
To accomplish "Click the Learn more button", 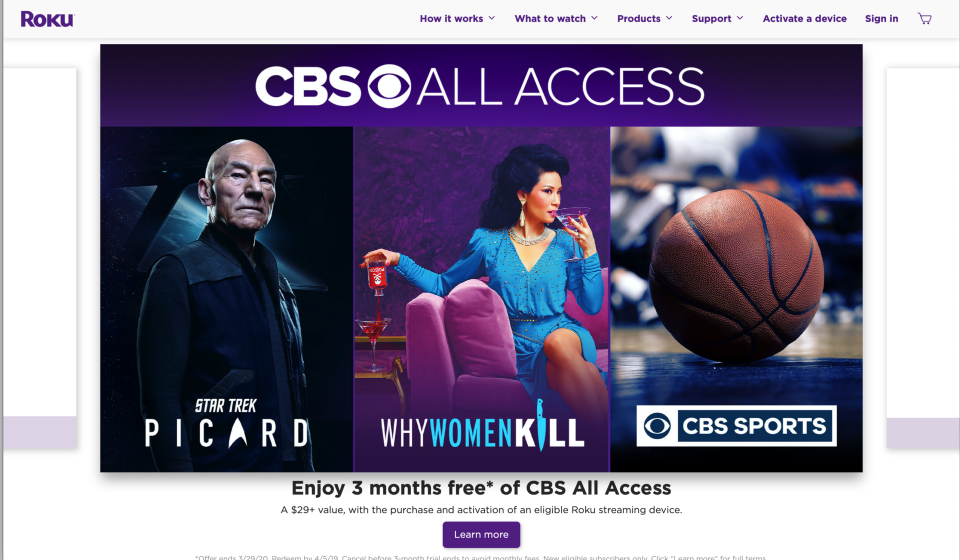I will pos(481,535).
